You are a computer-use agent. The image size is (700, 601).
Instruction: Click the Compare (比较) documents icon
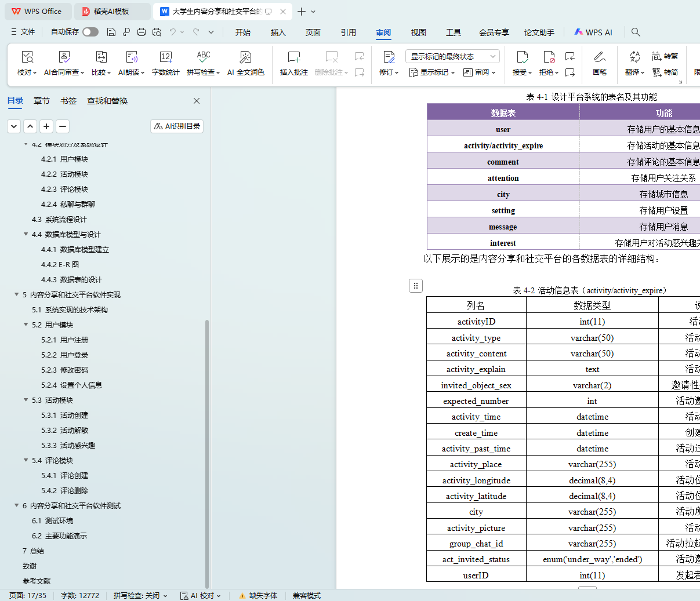[x=101, y=57]
